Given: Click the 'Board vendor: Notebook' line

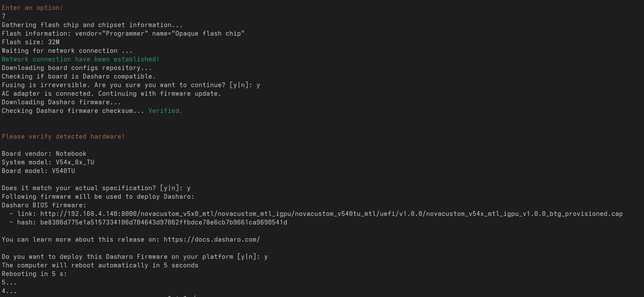Looking at the screenshot, I should (44, 154).
